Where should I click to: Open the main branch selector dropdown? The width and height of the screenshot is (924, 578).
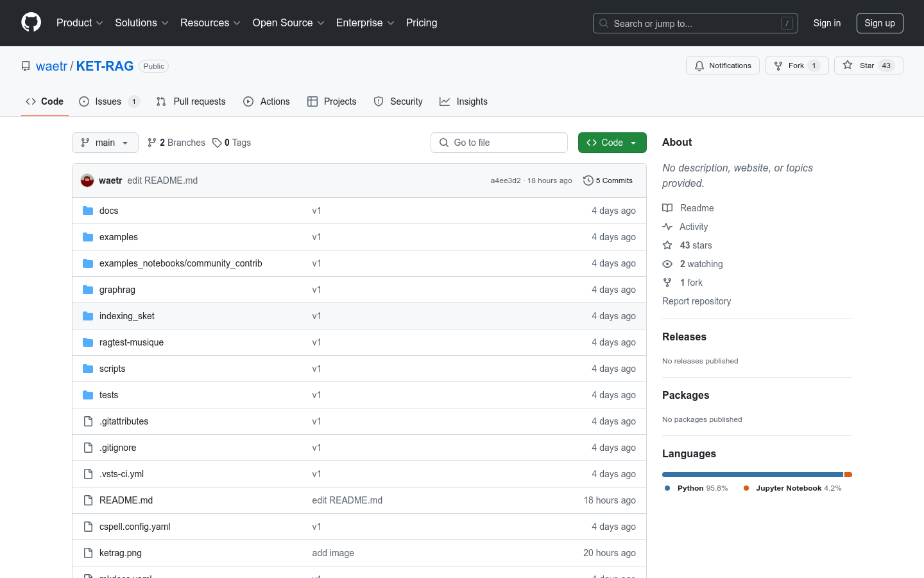[105, 143]
